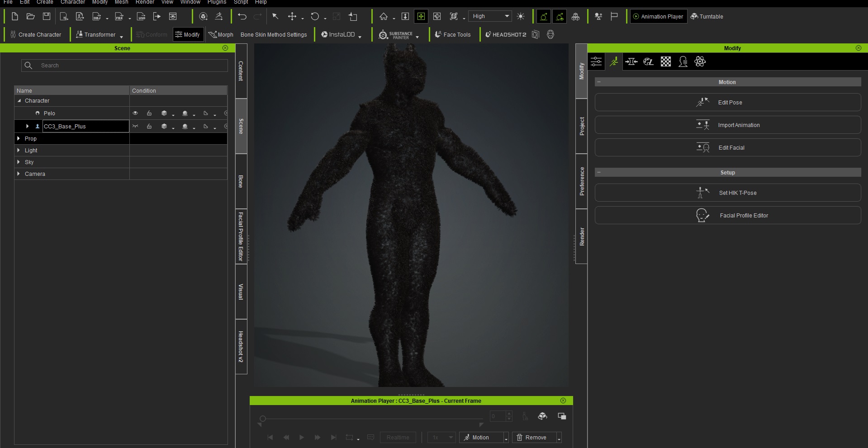Viewport: 868px width, 448px height.
Task: Click the Scene search input field
Action: coord(124,66)
